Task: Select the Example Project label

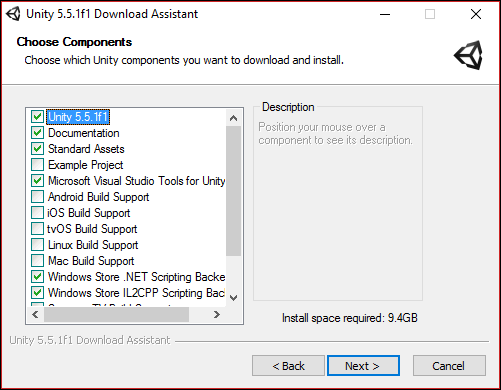Action: coord(86,165)
